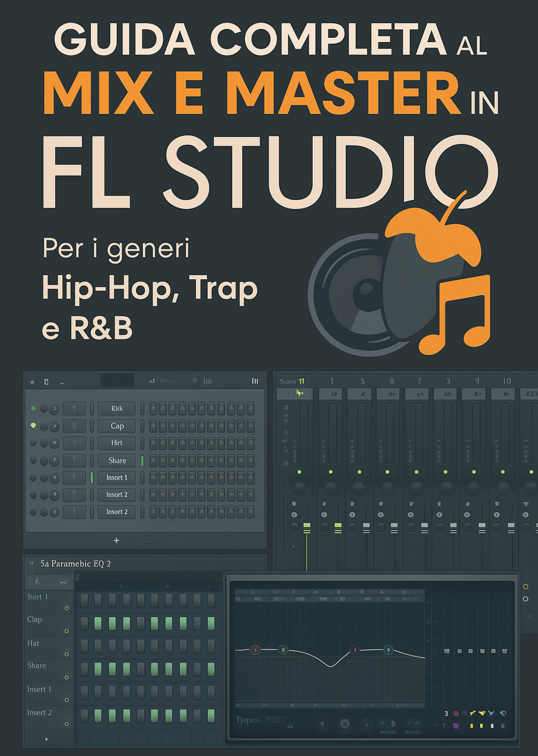Toggle the green mute light on the Kitk channel

pos(33,408)
